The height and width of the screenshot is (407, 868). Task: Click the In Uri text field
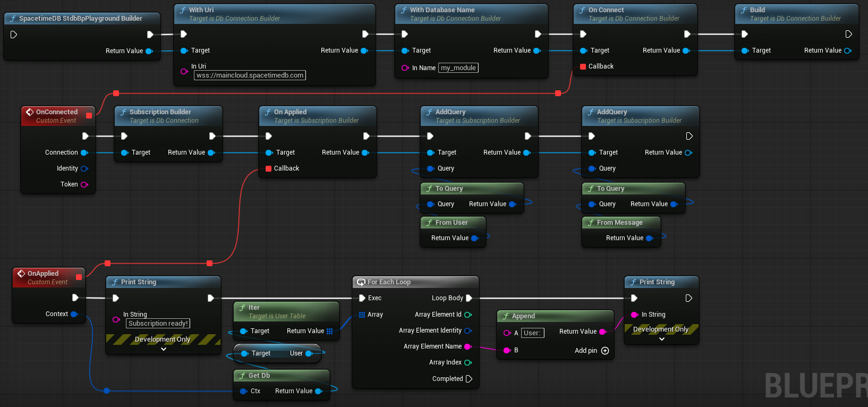click(x=250, y=75)
